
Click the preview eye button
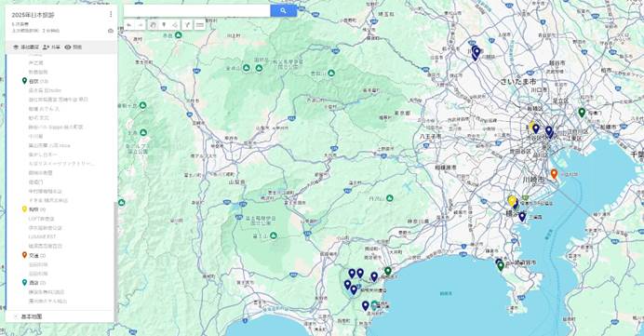pos(74,47)
